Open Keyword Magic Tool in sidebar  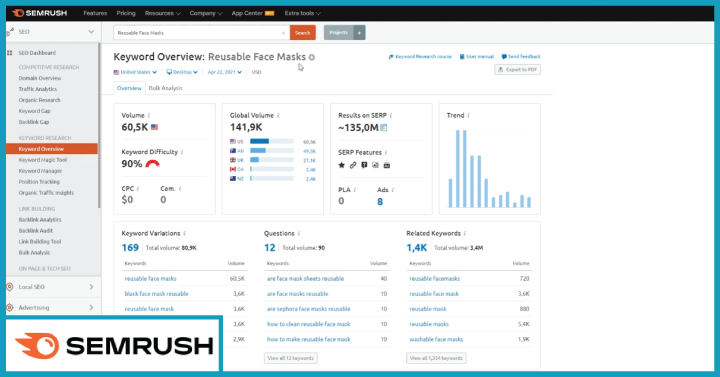point(43,160)
